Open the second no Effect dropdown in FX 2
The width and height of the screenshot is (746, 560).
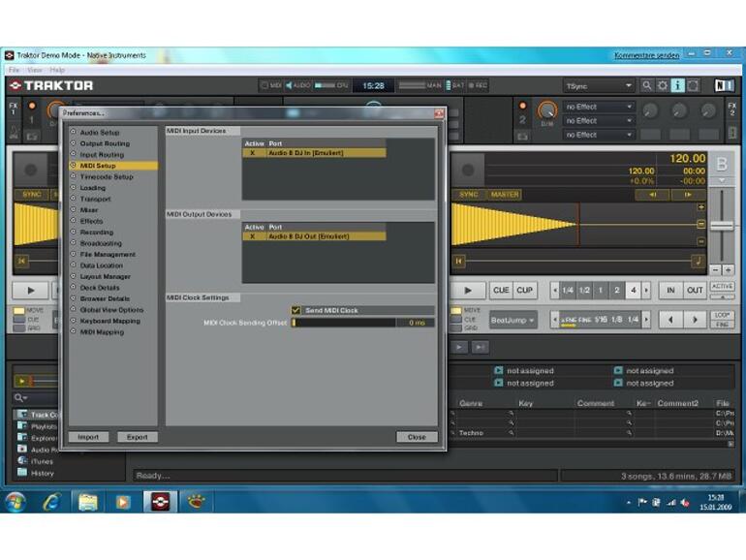pos(599,121)
